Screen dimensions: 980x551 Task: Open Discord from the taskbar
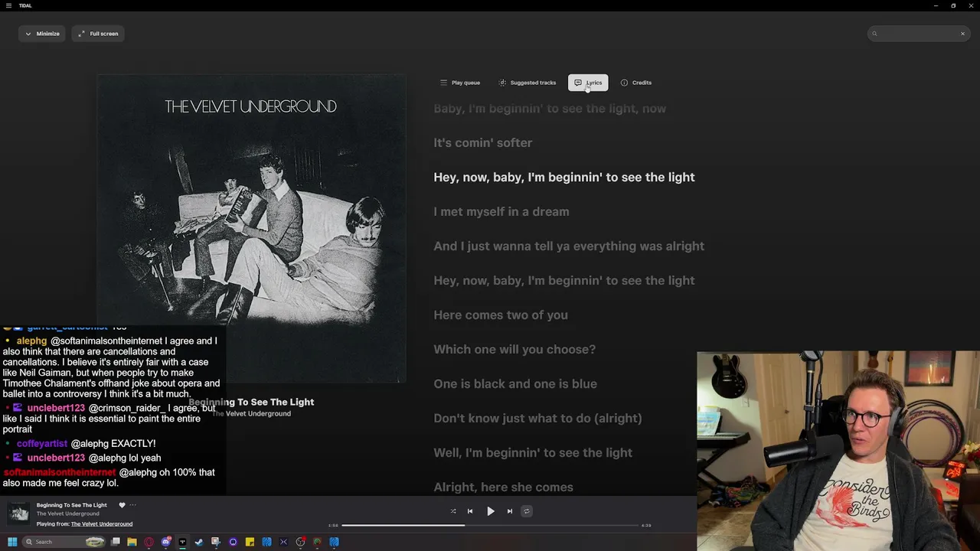click(166, 542)
